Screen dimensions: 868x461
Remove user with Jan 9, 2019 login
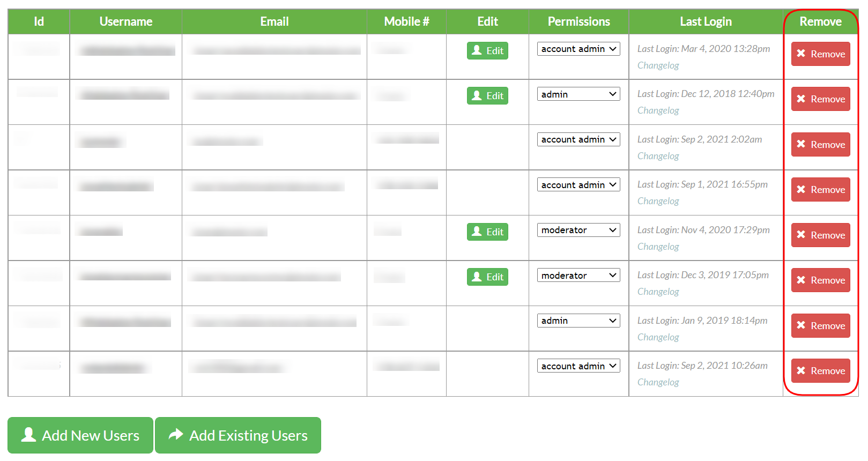coord(820,326)
